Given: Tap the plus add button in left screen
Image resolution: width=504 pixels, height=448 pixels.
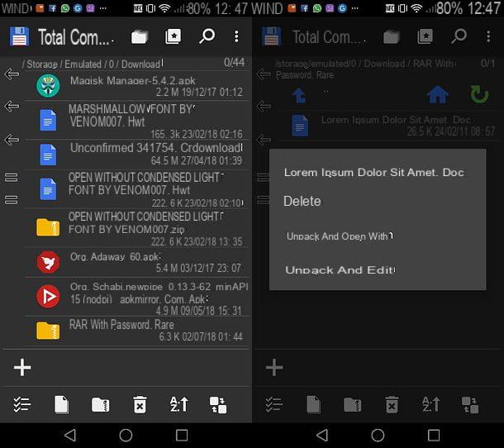Looking at the screenshot, I should click(x=22, y=367).
